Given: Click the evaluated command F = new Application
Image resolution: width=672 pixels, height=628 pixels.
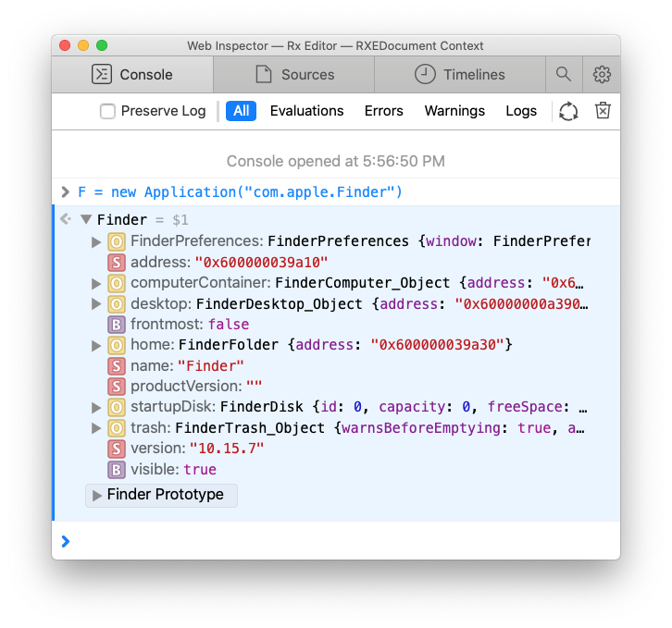Looking at the screenshot, I should pos(240,192).
